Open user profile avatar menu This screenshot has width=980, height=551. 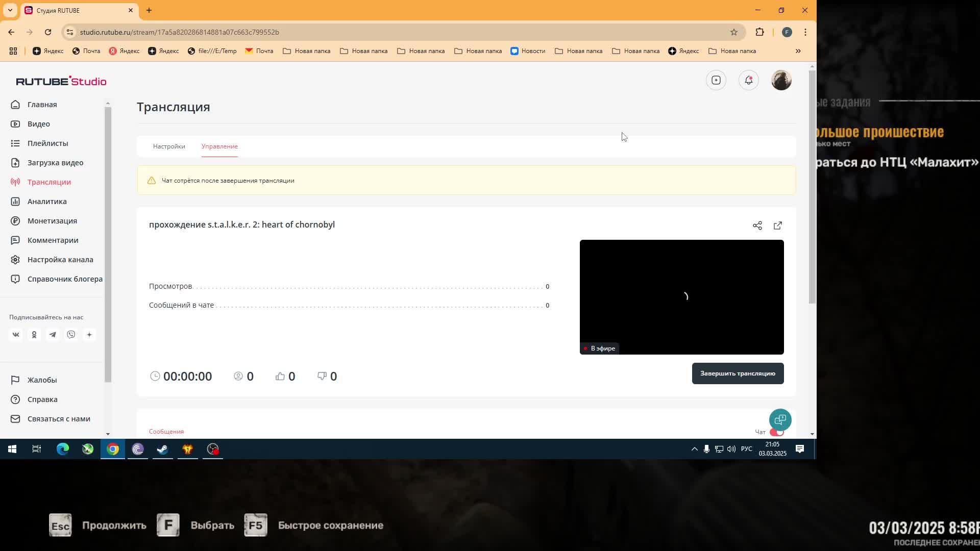(781, 80)
